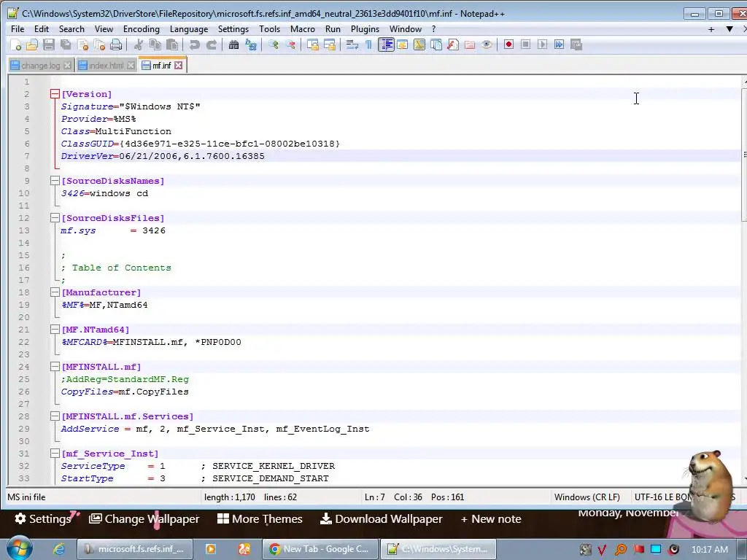Click Download Wallpaper button

pyautogui.click(x=381, y=518)
